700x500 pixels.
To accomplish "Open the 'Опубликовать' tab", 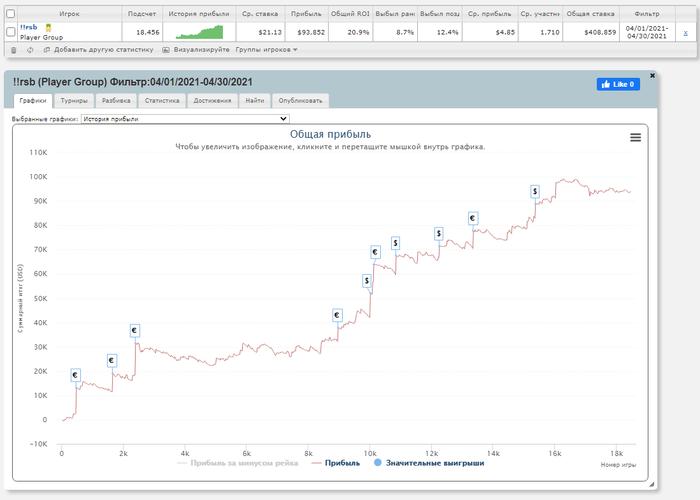I will click(x=300, y=100).
